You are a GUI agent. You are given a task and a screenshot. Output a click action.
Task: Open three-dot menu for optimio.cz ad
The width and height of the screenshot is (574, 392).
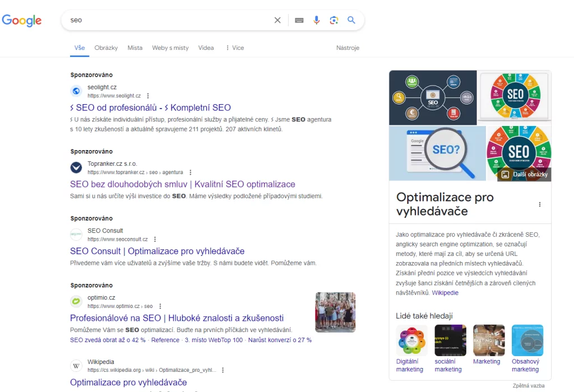pos(160,306)
